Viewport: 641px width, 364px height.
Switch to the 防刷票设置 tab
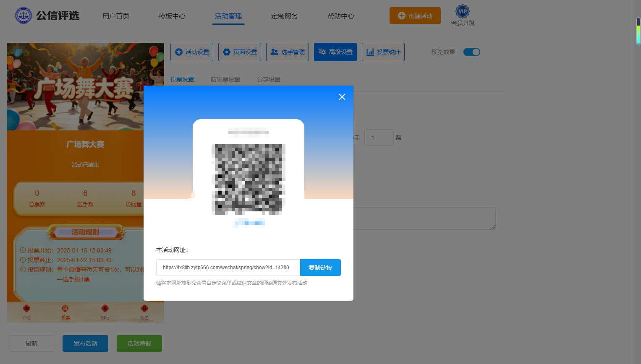tap(225, 79)
